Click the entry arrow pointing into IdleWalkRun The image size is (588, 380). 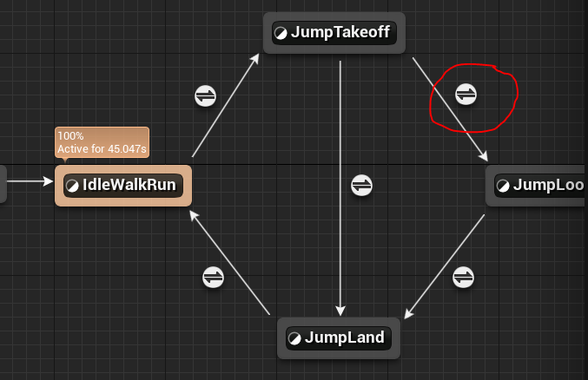[48, 182]
